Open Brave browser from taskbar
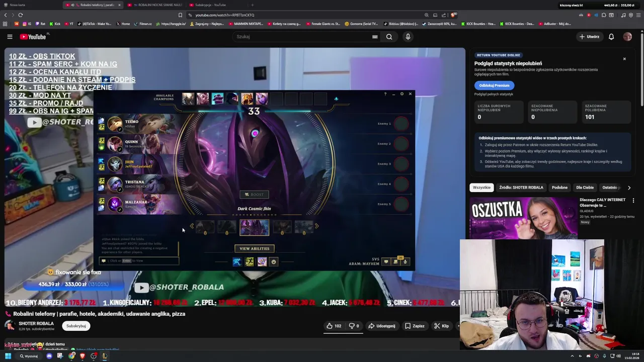 point(83,356)
